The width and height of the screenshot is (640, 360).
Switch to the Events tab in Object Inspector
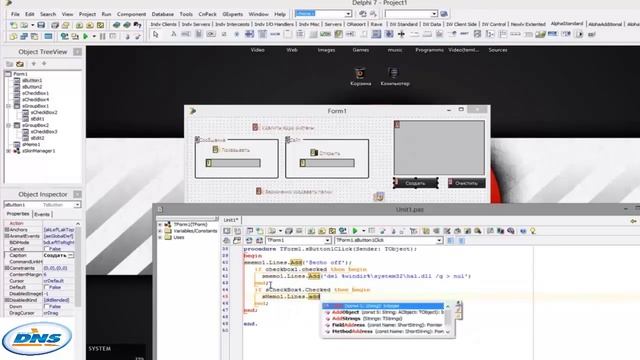pos(42,214)
